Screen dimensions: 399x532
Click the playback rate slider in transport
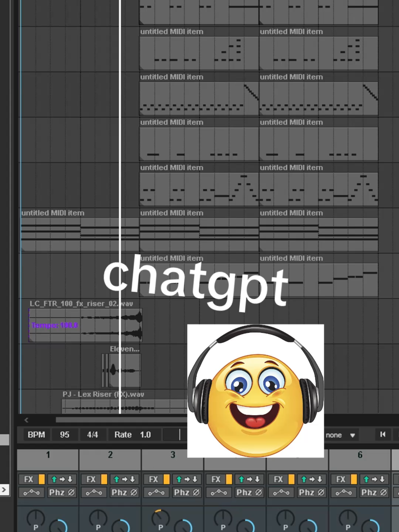click(175, 435)
